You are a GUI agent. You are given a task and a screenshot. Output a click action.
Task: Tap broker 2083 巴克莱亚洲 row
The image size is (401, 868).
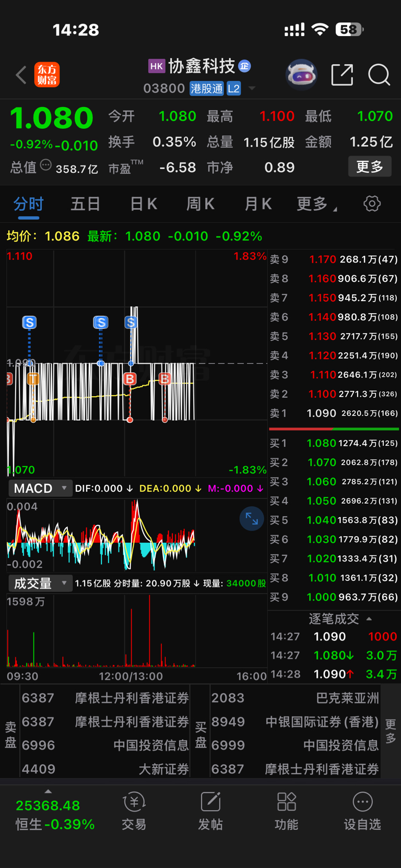pyautogui.click(x=295, y=698)
